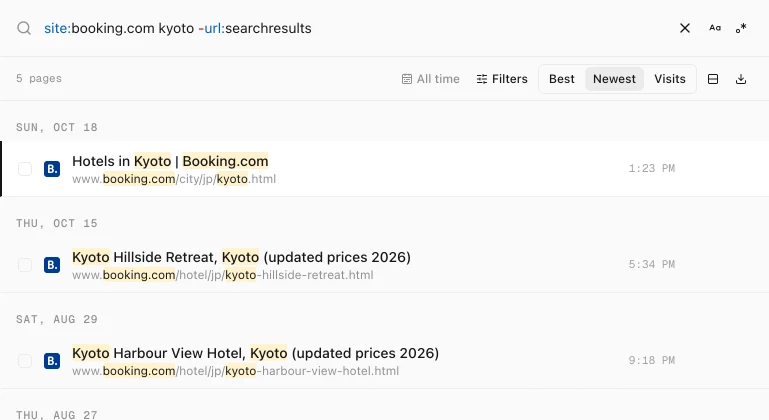Check the Kyoto Harbour View Hotel checkbox

click(25, 361)
